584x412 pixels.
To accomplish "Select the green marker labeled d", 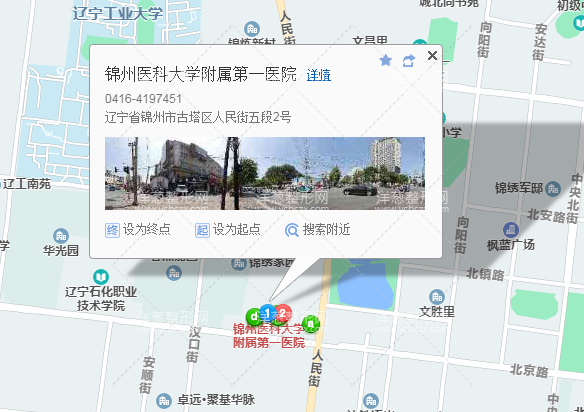I will (254, 316).
